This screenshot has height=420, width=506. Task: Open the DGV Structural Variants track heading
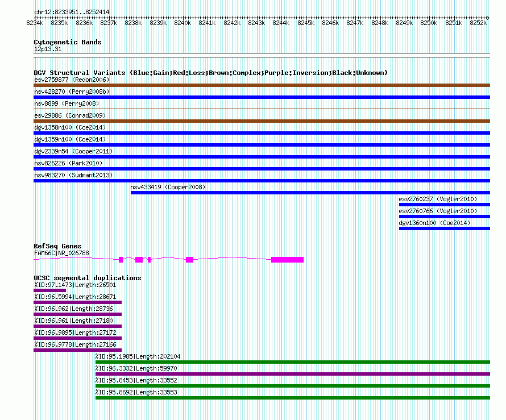[x=211, y=73]
